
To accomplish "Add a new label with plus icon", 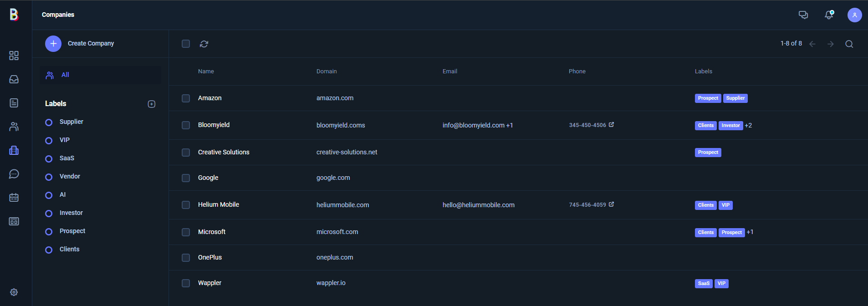I will pyautogui.click(x=152, y=104).
